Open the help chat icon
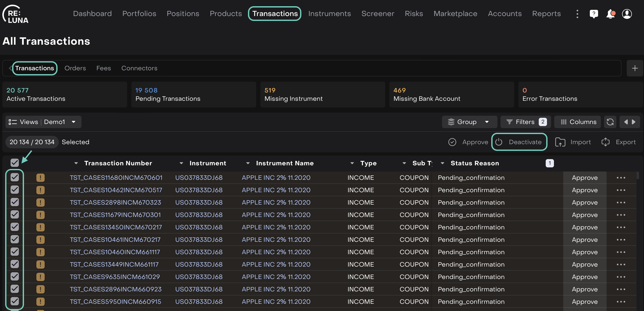The image size is (644, 311). click(594, 14)
